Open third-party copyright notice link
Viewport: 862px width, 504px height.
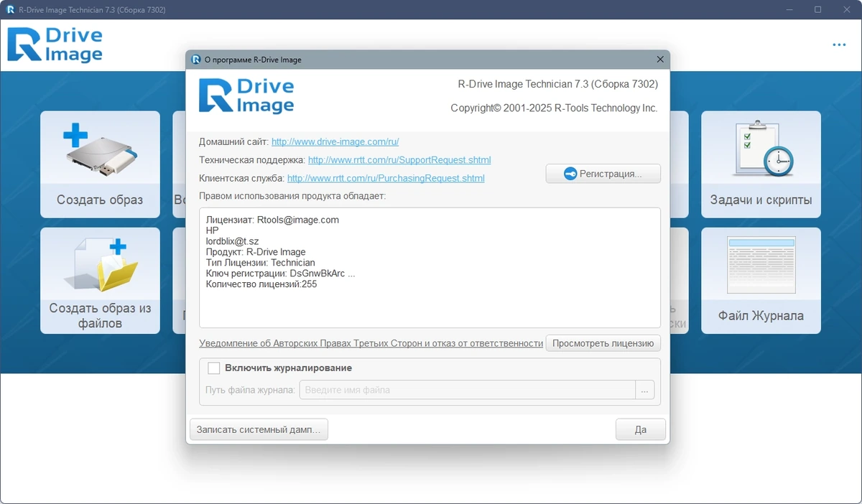coord(371,343)
